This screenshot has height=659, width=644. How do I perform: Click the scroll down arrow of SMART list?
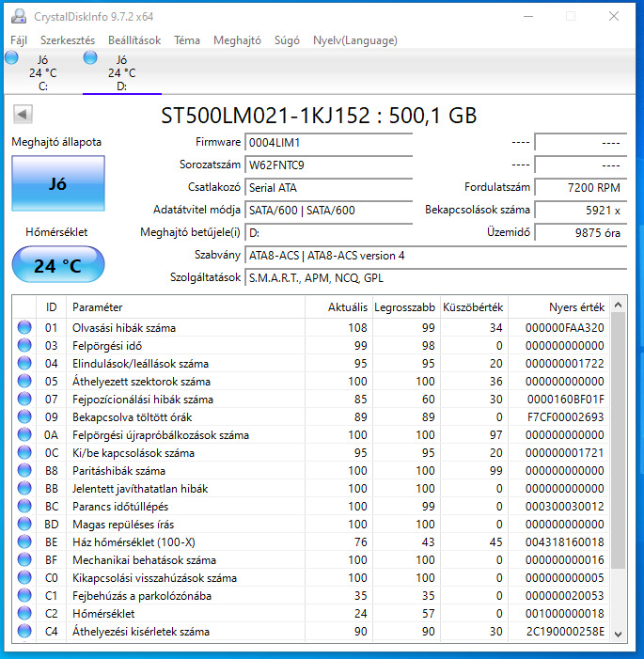618,635
